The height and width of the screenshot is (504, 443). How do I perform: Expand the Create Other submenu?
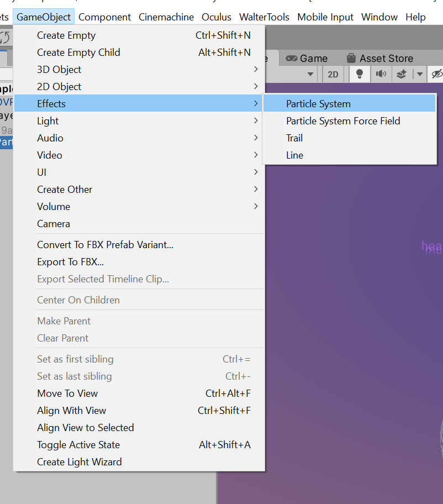tap(139, 190)
